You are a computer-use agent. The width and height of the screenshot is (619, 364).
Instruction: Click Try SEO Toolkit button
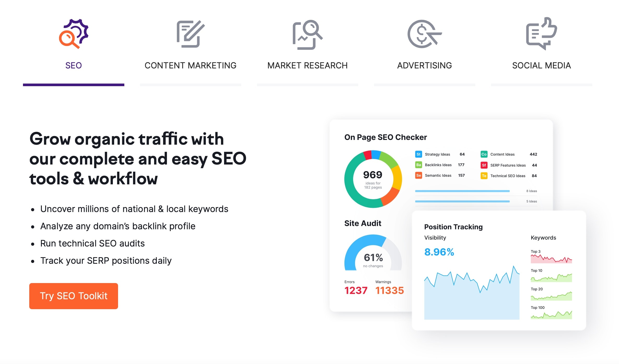pyautogui.click(x=73, y=296)
